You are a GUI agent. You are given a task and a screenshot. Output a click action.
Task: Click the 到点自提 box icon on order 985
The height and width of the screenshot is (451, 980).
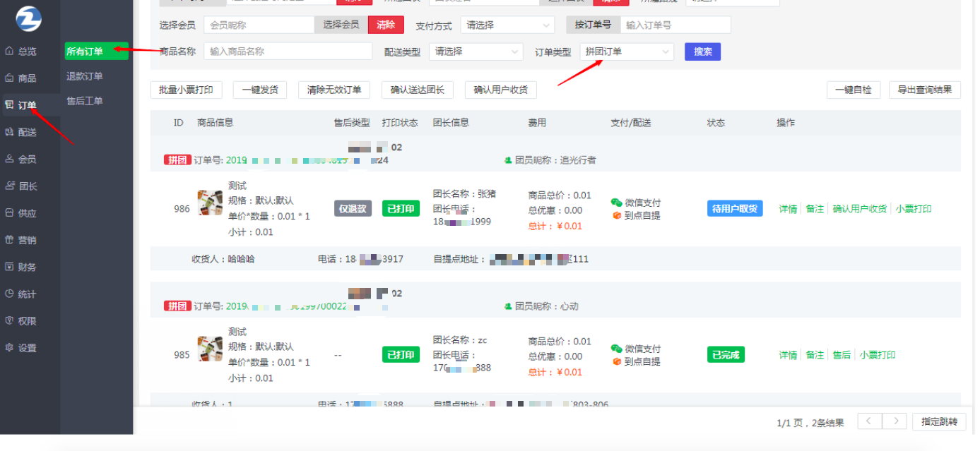pos(617,361)
